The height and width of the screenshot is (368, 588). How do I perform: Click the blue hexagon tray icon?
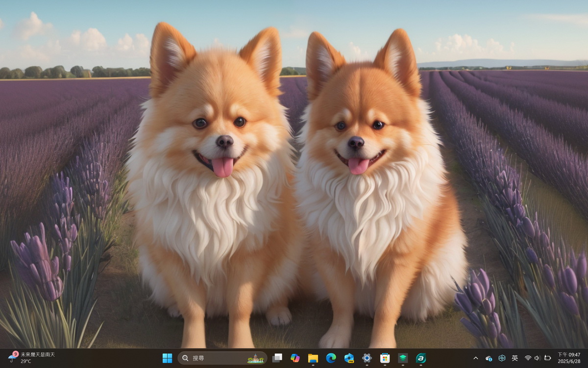click(x=502, y=358)
